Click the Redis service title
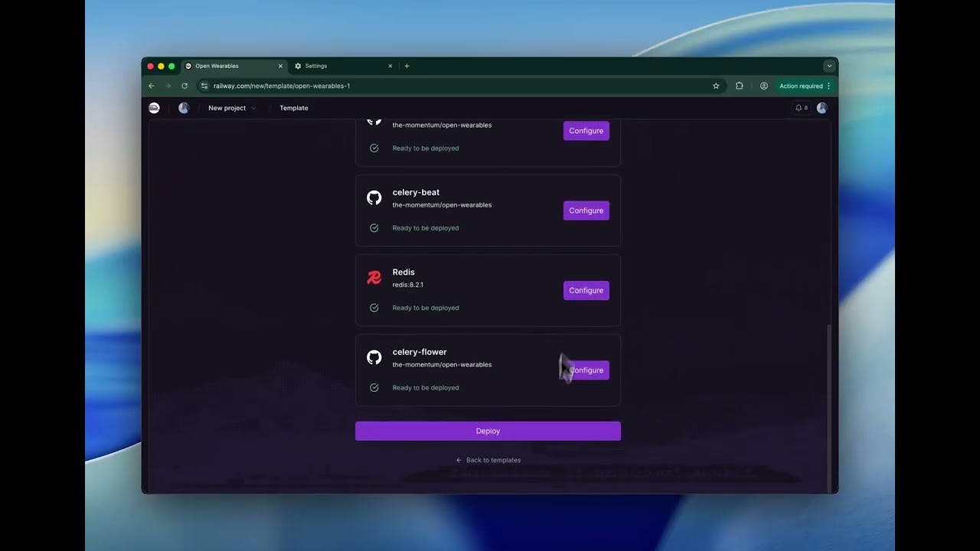The height and width of the screenshot is (551, 980). coord(403,272)
